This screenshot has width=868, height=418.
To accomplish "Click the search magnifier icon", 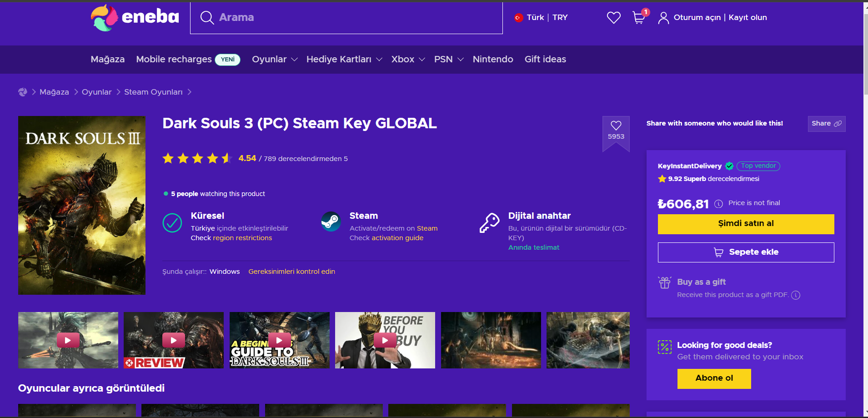I will (x=207, y=18).
